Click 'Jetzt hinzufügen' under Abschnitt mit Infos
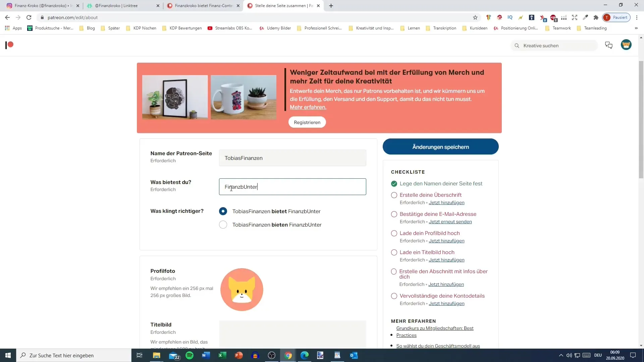Screen dimensions: 644x362 click(x=446, y=284)
